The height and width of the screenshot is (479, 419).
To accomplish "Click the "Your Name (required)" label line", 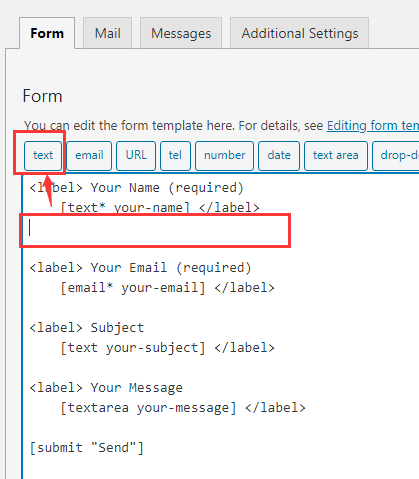I will tap(137, 188).
